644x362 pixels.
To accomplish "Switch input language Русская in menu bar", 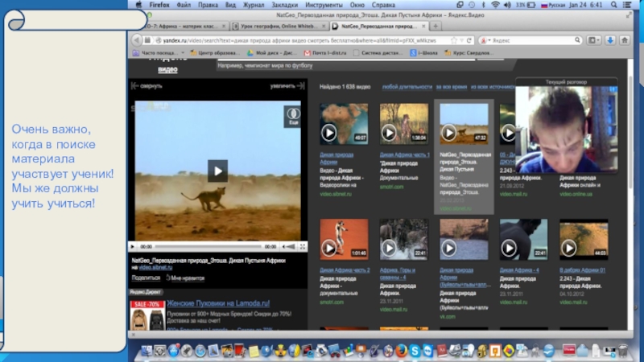I will (553, 5).
